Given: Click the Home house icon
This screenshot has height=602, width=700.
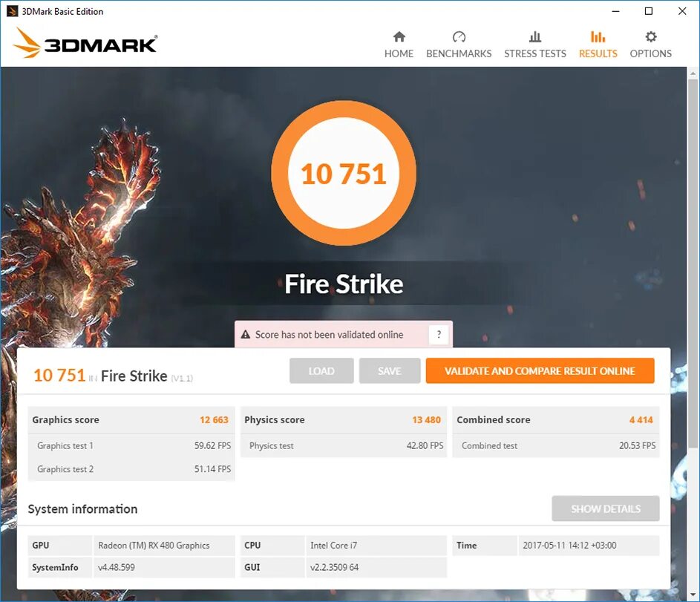Looking at the screenshot, I should click(x=399, y=36).
